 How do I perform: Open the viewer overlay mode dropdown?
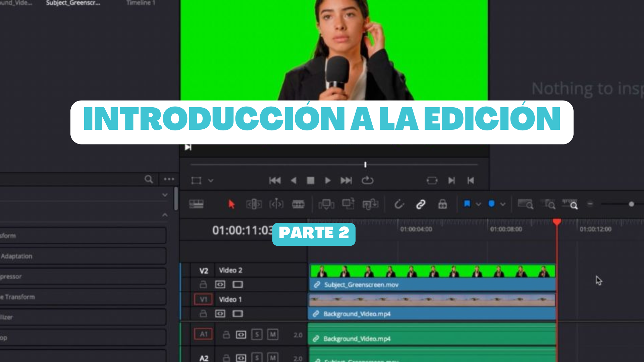pyautogui.click(x=211, y=181)
